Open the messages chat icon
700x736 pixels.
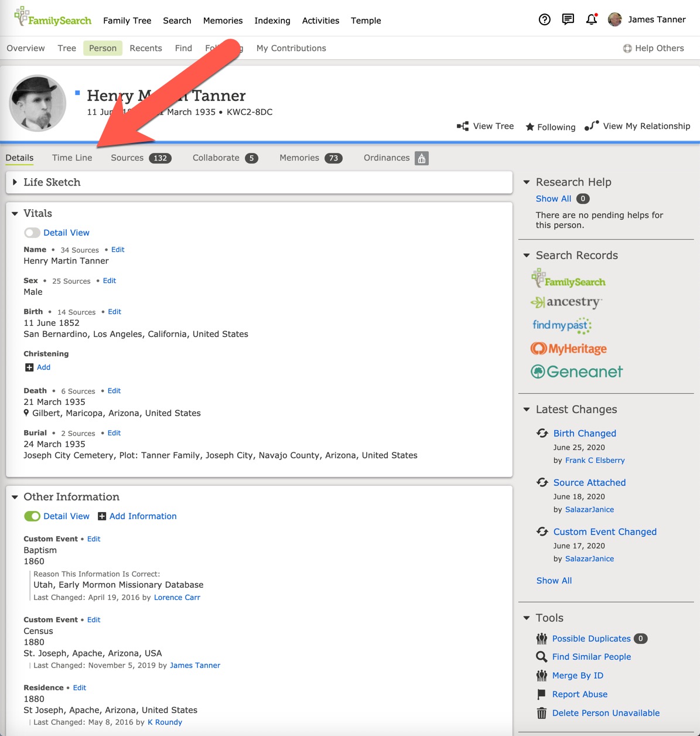567,19
